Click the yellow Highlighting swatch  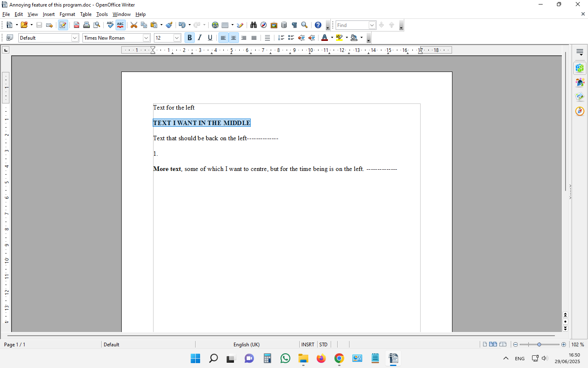point(339,38)
